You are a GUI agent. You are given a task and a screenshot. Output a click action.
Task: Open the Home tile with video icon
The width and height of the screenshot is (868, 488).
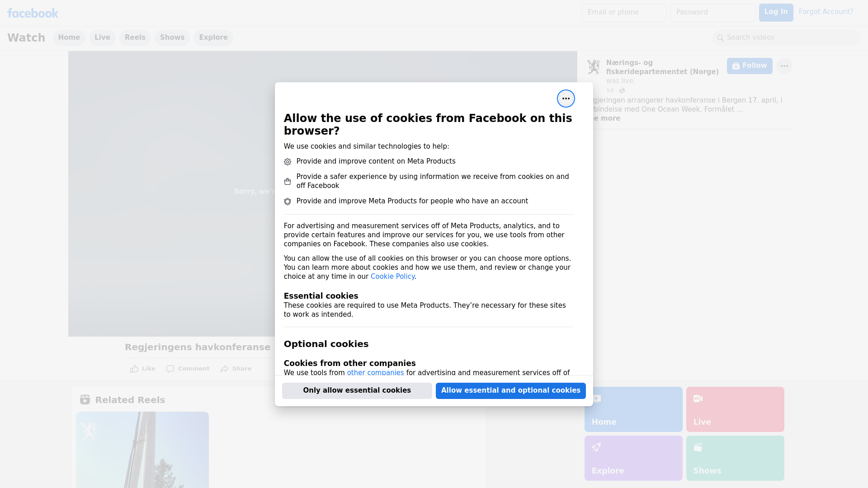pos(633,409)
